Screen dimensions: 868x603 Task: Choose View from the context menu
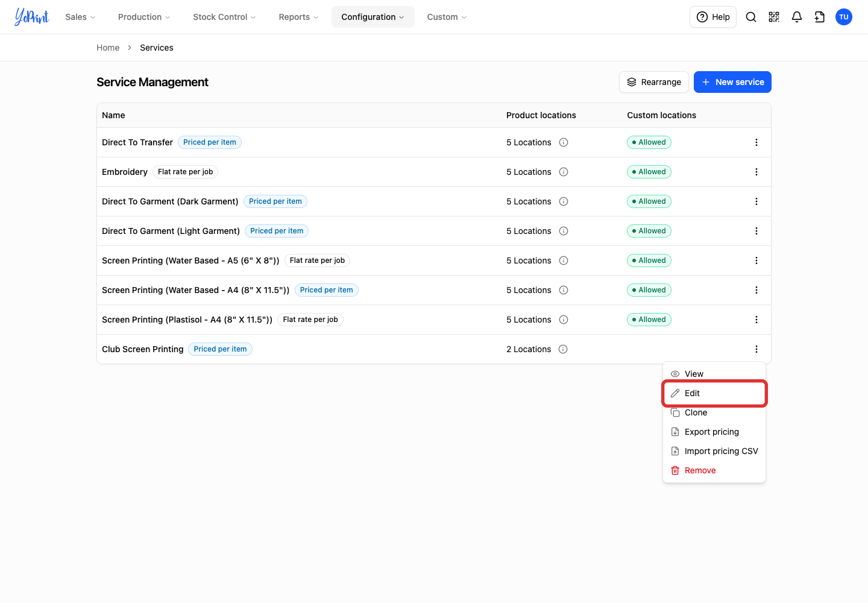click(x=714, y=374)
